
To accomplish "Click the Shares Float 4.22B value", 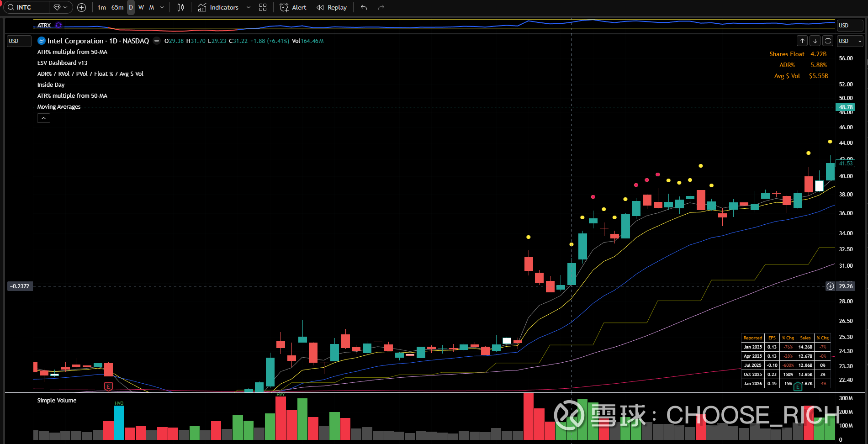I will [818, 54].
